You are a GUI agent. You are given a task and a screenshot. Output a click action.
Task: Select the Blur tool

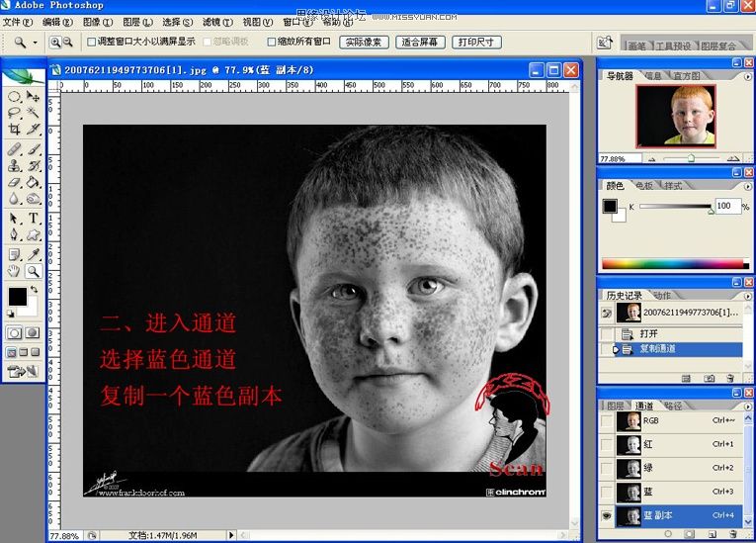pyautogui.click(x=15, y=199)
